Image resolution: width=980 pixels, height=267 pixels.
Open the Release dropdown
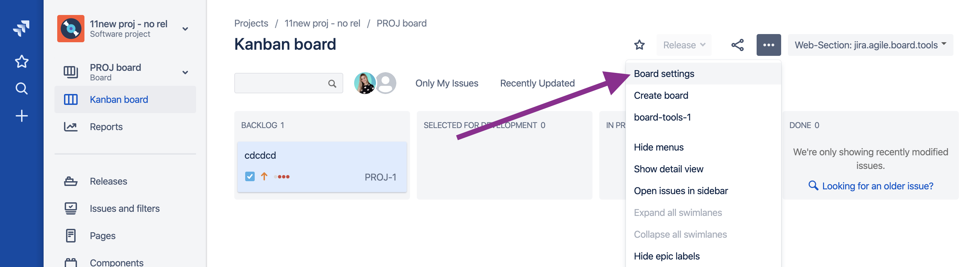pyautogui.click(x=684, y=45)
